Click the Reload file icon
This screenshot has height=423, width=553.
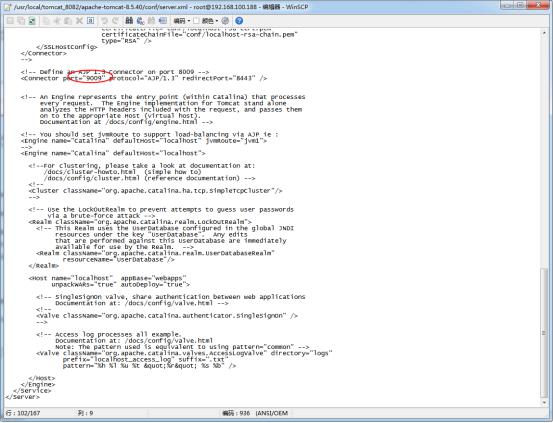[32, 21]
